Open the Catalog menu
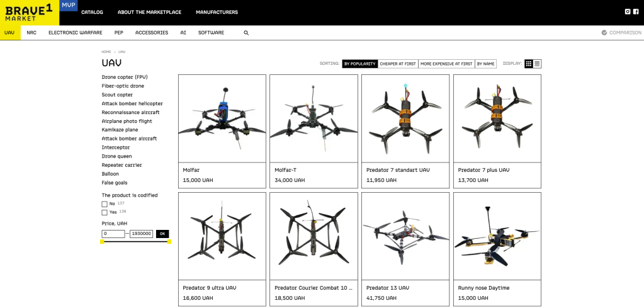Viewport: 644px width, 308px height. click(x=92, y=12)
